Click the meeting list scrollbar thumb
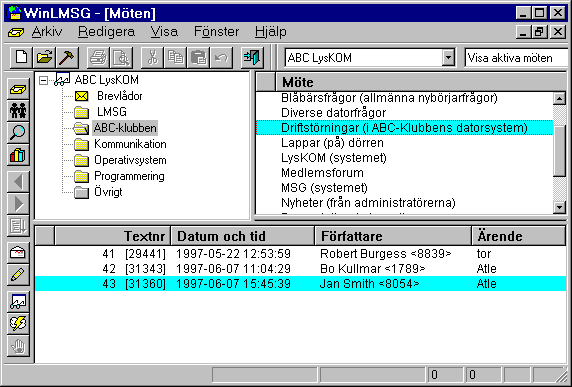Viewport: 572px width, 387px height. coord(560,150)
